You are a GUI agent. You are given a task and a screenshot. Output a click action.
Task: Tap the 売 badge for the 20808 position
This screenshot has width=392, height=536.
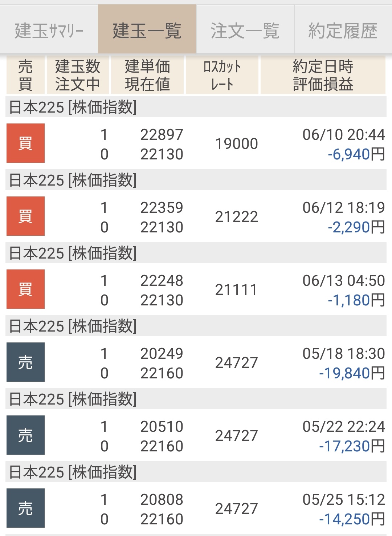tap(25, 508)
